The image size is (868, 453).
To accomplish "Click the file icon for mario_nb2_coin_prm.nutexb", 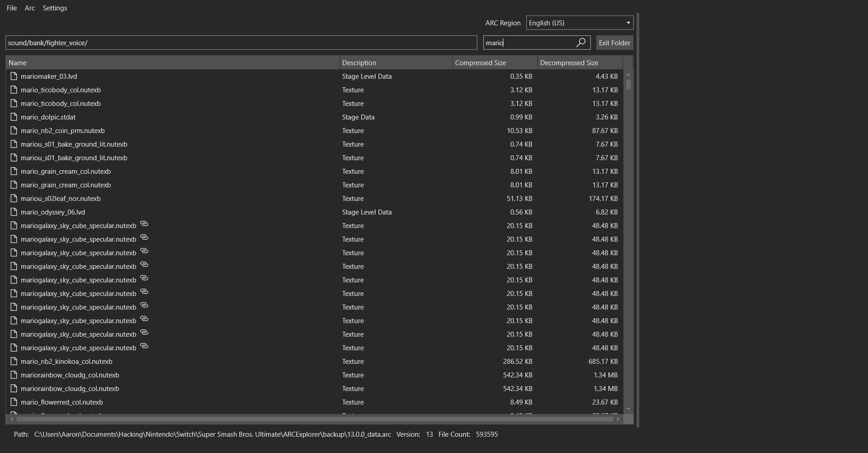I will tap(14, 130).
